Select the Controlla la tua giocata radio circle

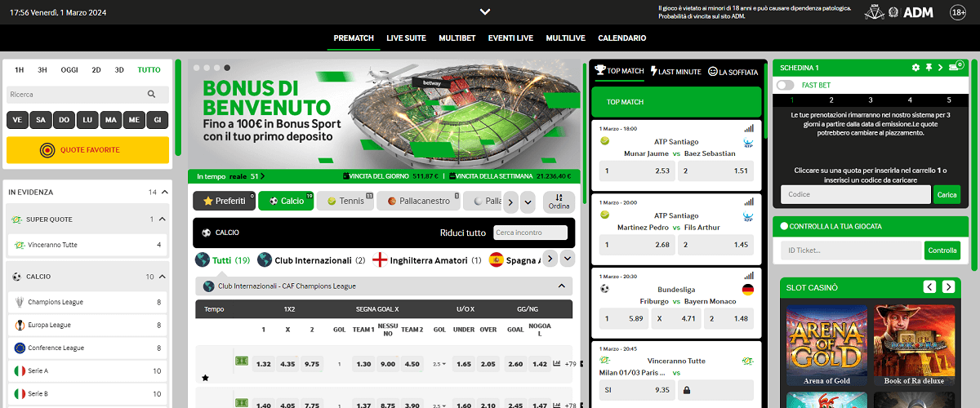[784, 226]
